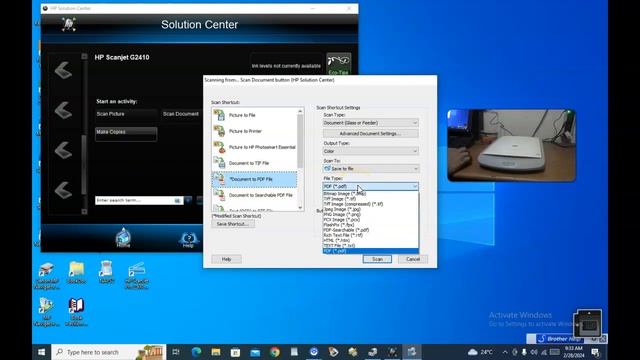Viewport: 640px width, 360px height.
Task: Choose TIFF Image (*.tif) from File Type list
Action: pyautogui.click(x=371, y=199)
